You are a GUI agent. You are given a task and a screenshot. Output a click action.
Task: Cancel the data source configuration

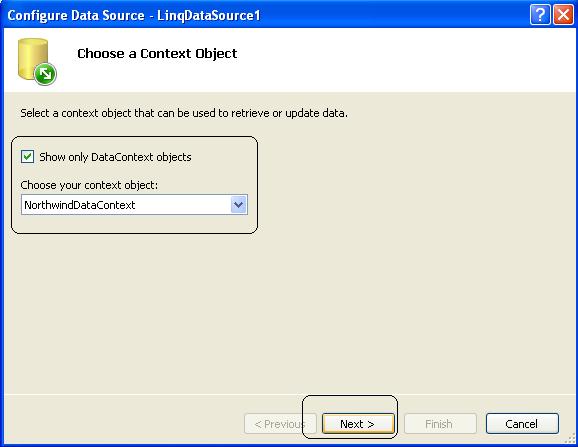coord(522,424)
